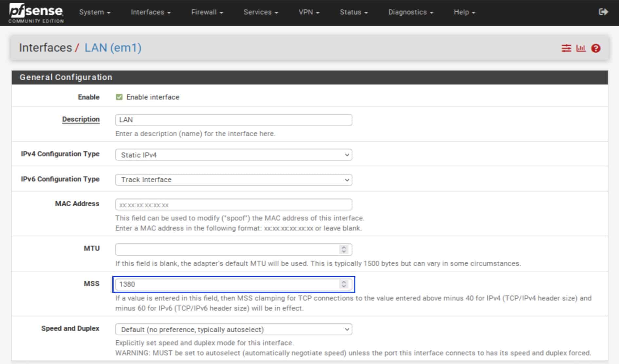Open the Help menu

pos(464,12)
